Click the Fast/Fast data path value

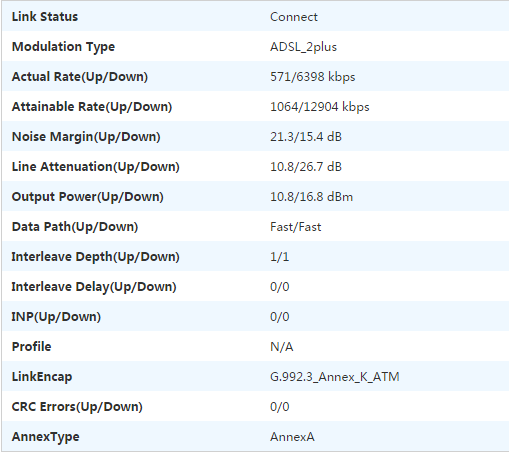(x=295, y=227)
